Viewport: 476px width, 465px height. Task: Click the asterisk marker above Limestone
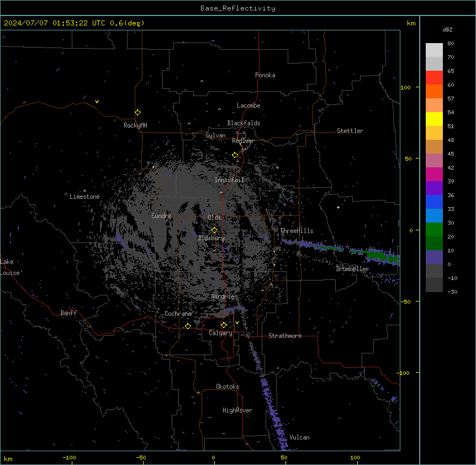click(x=84, y=191)
